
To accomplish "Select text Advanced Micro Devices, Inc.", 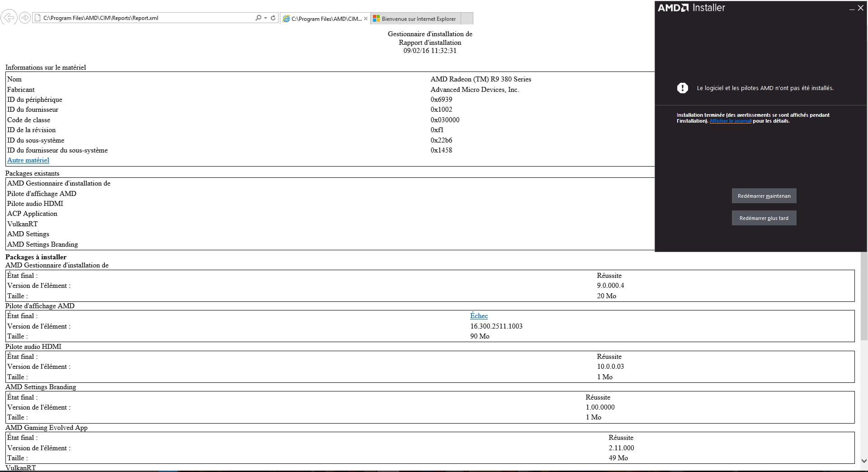I will click(x=475, y=90).
